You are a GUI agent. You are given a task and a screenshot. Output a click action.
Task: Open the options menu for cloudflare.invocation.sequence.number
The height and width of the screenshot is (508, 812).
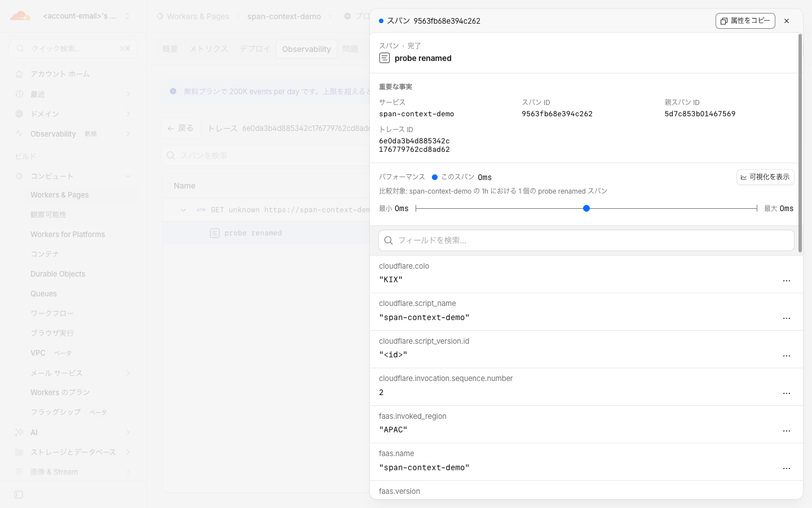[x=787, y=393]
